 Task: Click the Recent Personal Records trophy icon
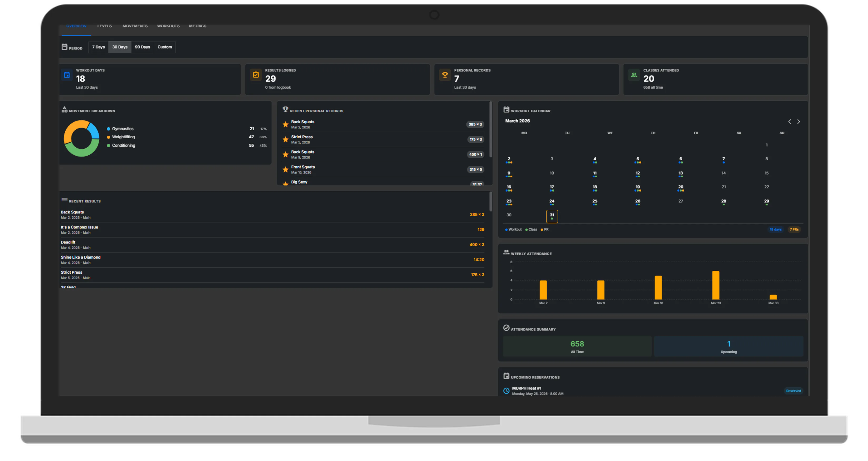click(x=285, y=110)
